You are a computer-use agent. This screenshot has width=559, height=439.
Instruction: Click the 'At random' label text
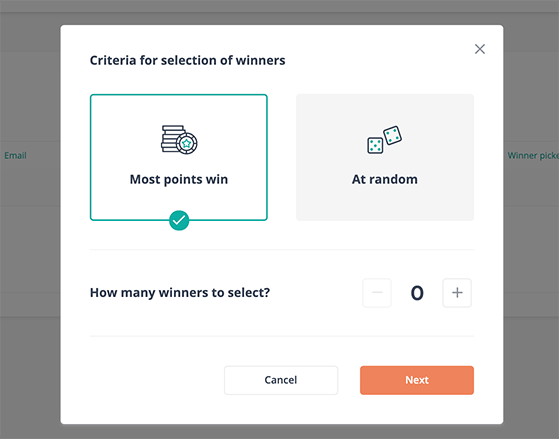[x=385, y=179]
